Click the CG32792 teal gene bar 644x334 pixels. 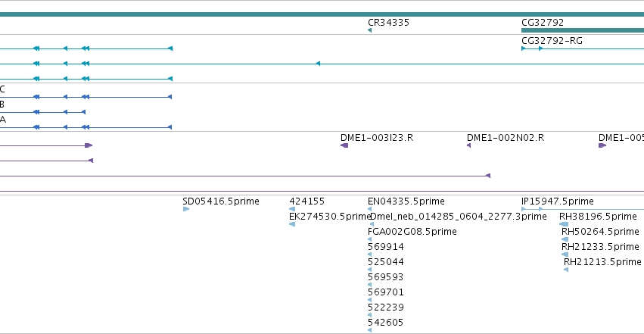pos(583,30)
